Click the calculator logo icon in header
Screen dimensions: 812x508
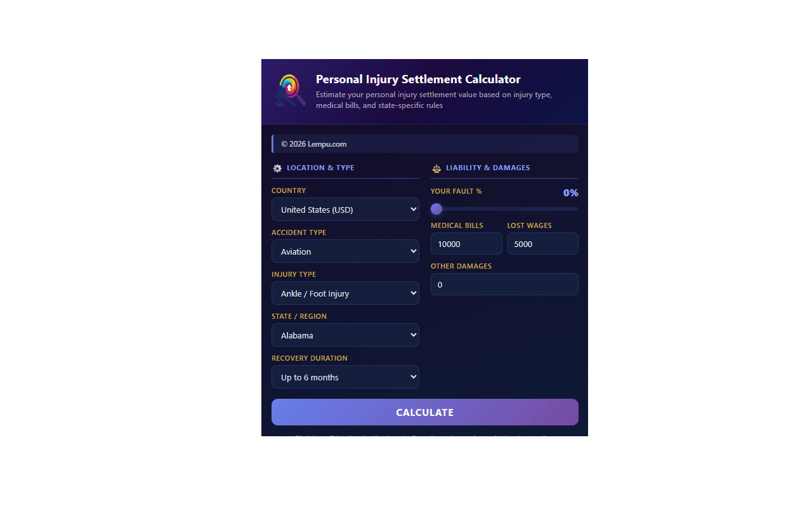pos(289,90)
